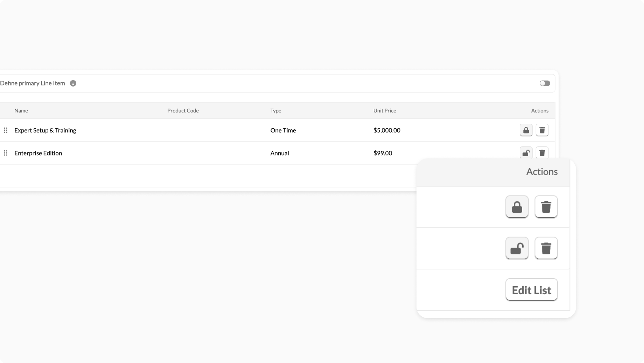Click the drag handle of Enterprise Edition
This screenshot has height=363, width=644.
[x=6, y=153]
